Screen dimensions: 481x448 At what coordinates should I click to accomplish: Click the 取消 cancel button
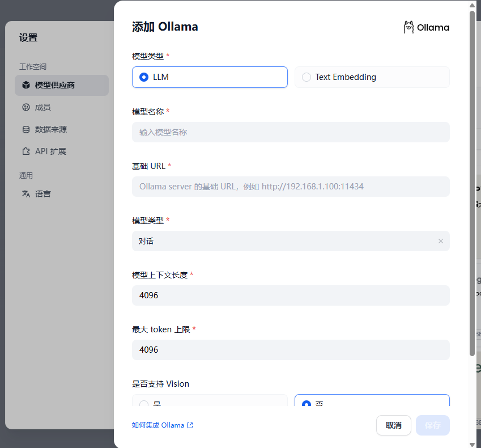click(x=394, y=425)
